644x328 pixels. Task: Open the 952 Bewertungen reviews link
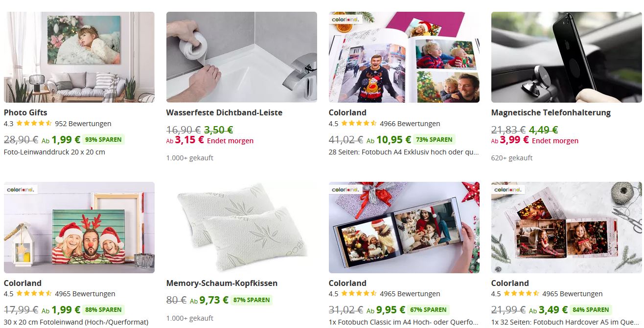point(83,124)
